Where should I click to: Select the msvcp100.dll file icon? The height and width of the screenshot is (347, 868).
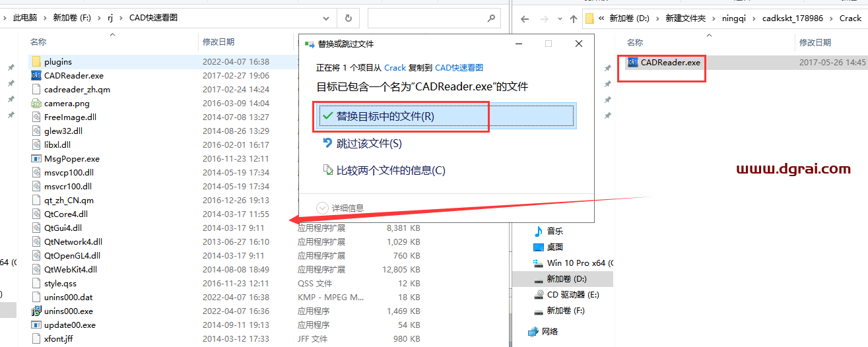(36, 172)
